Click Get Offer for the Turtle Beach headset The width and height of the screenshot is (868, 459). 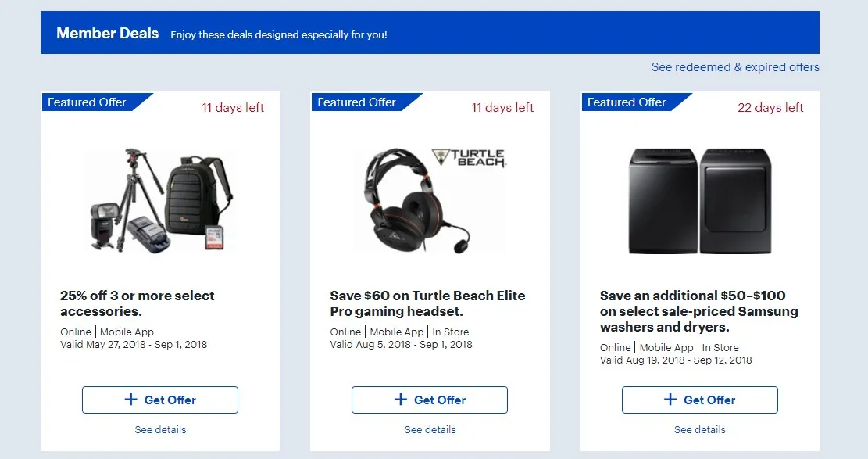click(430, 400)
